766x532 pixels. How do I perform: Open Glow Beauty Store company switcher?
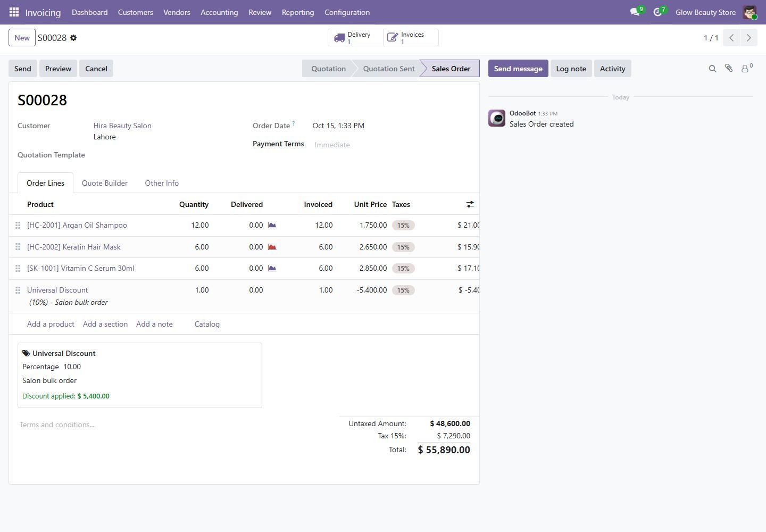coord(705,12)
